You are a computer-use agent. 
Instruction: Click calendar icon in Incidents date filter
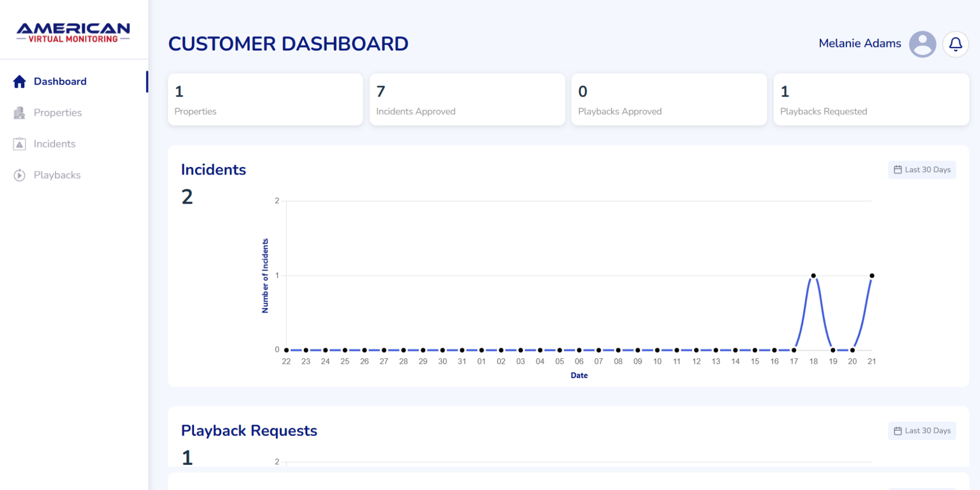(x=897, y=170)
